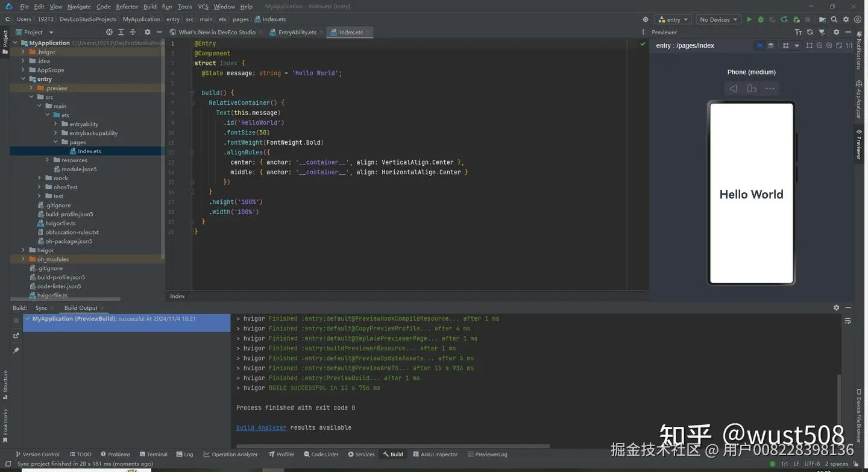Collapse the entry module folder
The image size is (868, 472).
pyautogui.click(x=23, y=79)
